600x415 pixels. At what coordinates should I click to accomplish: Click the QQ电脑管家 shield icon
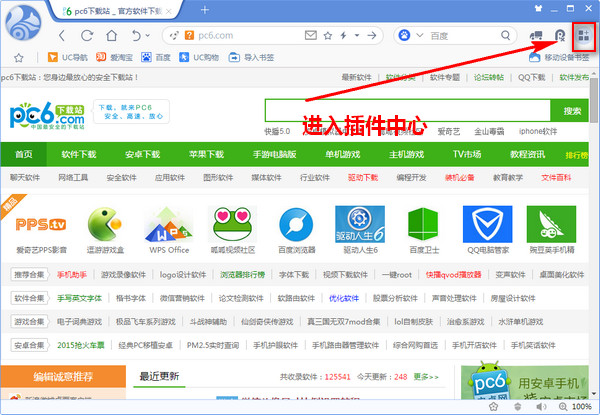(488, 224)
